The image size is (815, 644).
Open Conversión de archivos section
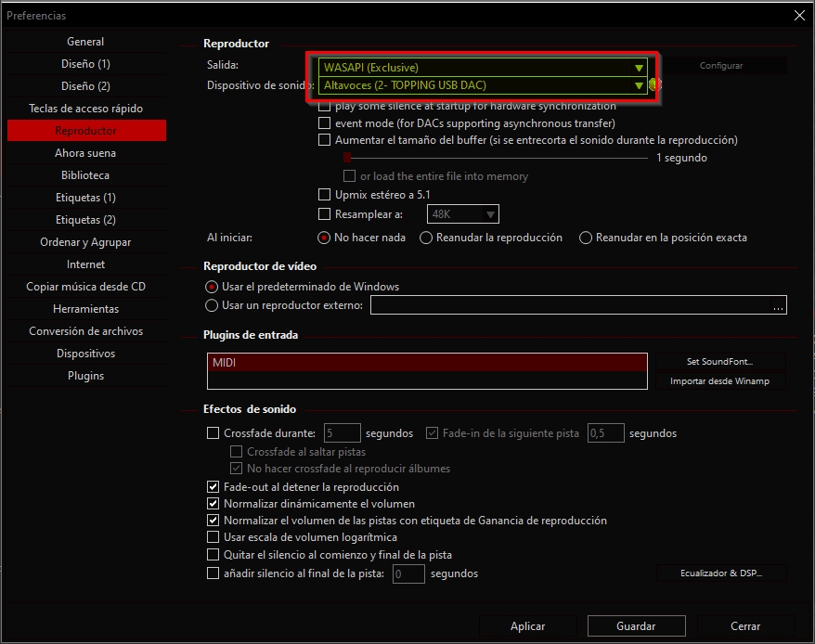85,331
